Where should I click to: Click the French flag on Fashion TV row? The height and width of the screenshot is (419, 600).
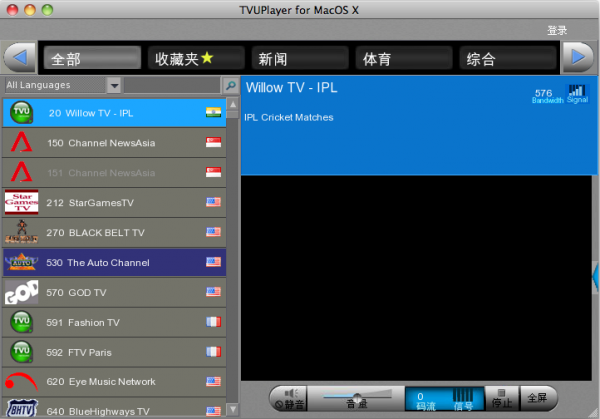click(x=214, y=322)
